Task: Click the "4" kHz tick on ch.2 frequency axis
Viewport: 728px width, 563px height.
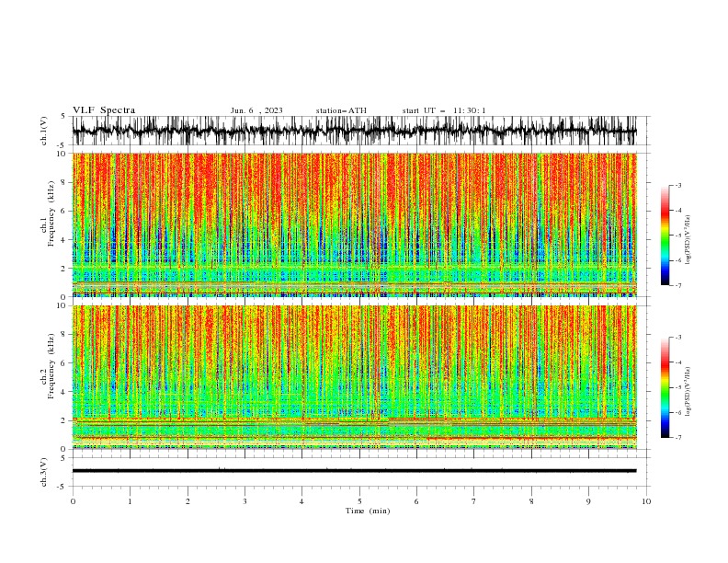Action: 65,392
